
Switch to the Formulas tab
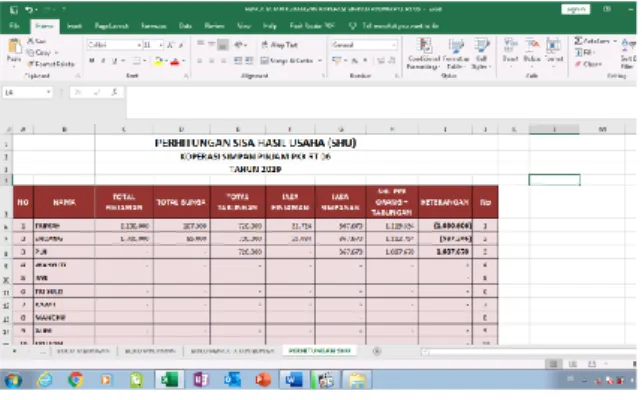click(154, 26)
